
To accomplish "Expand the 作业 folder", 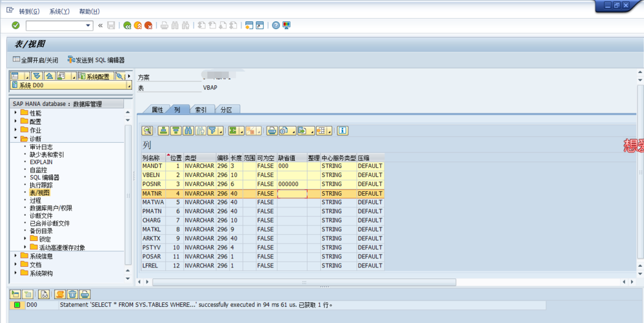I will (16, 130).
